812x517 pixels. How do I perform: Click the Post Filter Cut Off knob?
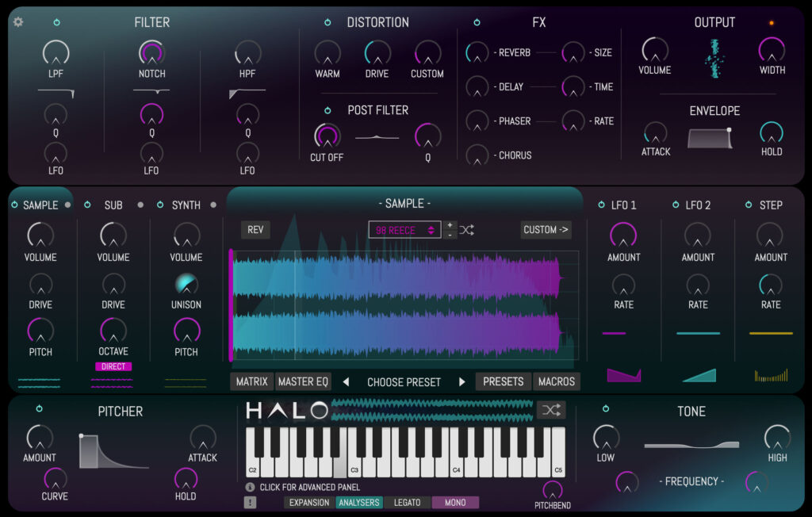pos(327,136)
